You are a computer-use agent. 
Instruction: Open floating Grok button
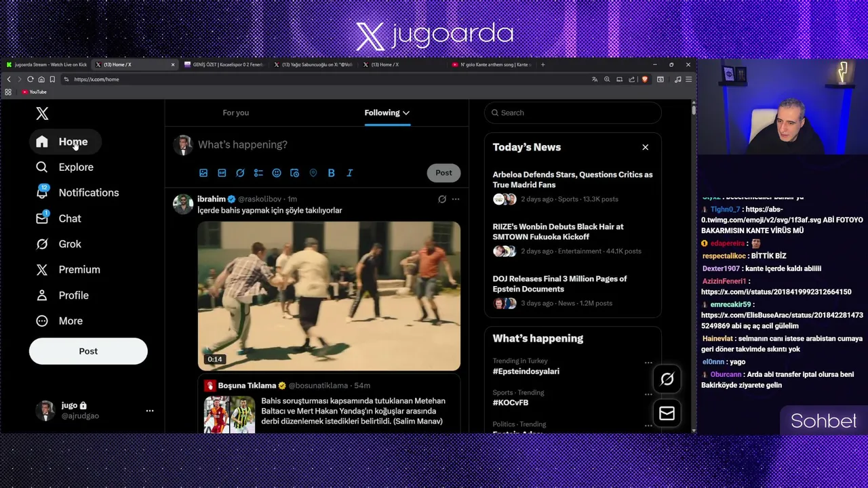coord(667,380)
